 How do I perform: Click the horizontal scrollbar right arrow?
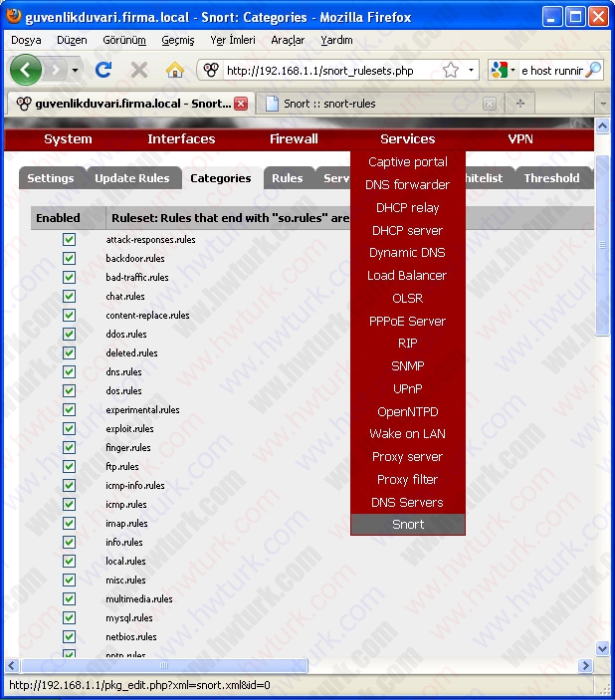[585, 665]
